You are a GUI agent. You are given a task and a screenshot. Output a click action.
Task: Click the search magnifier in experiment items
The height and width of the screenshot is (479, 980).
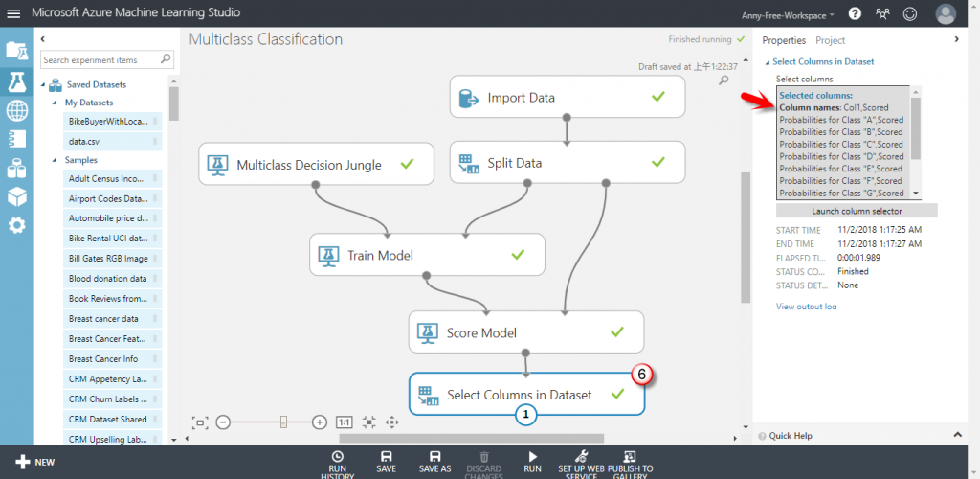[166, 60]
